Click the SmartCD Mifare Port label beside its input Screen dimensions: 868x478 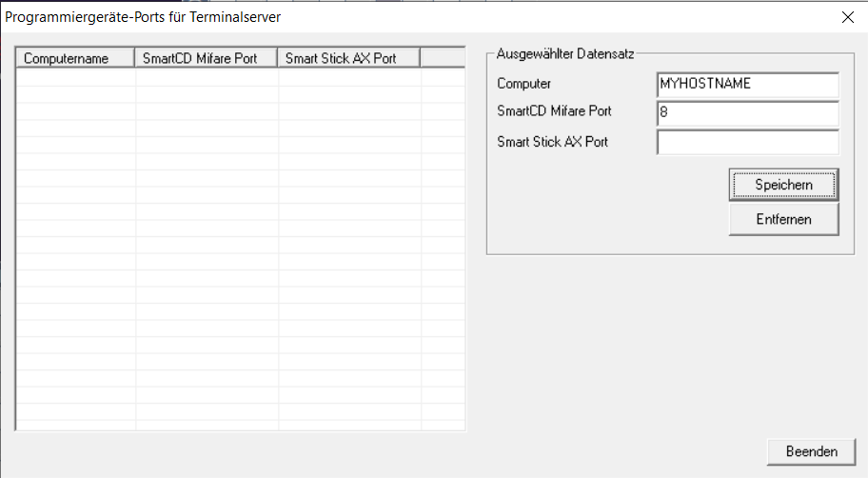tap(554, 111)
